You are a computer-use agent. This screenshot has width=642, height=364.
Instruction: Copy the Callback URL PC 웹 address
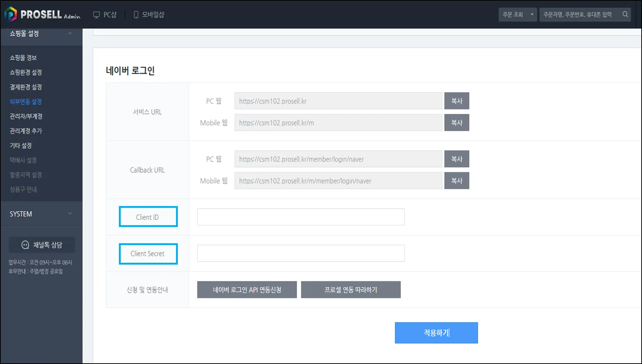(x=457, y=159)
